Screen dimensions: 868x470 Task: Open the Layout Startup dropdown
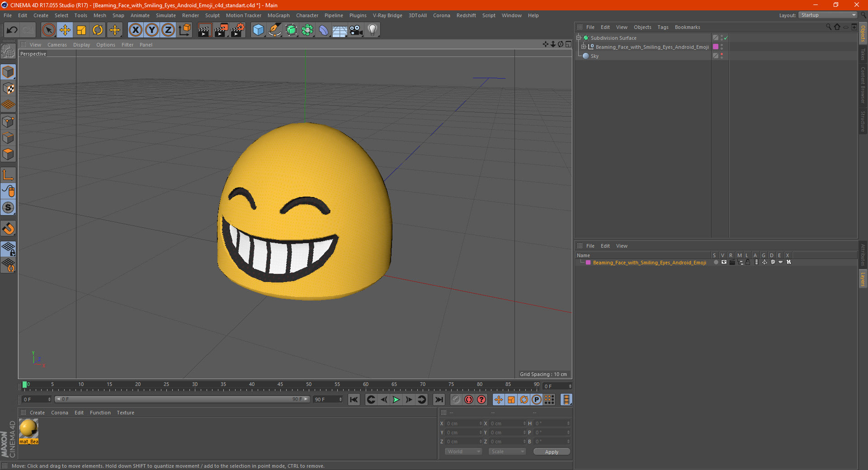(x=828, y=15)
